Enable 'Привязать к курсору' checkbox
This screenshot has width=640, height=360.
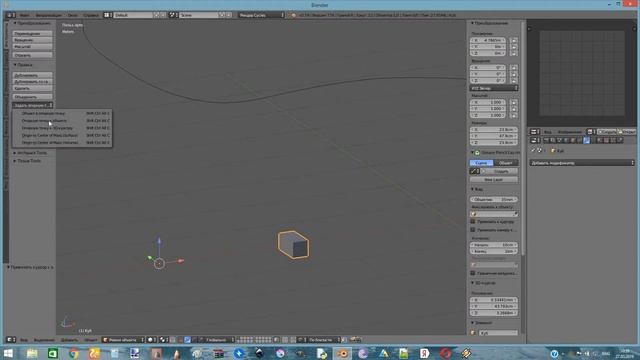click(x=473, y=222)
